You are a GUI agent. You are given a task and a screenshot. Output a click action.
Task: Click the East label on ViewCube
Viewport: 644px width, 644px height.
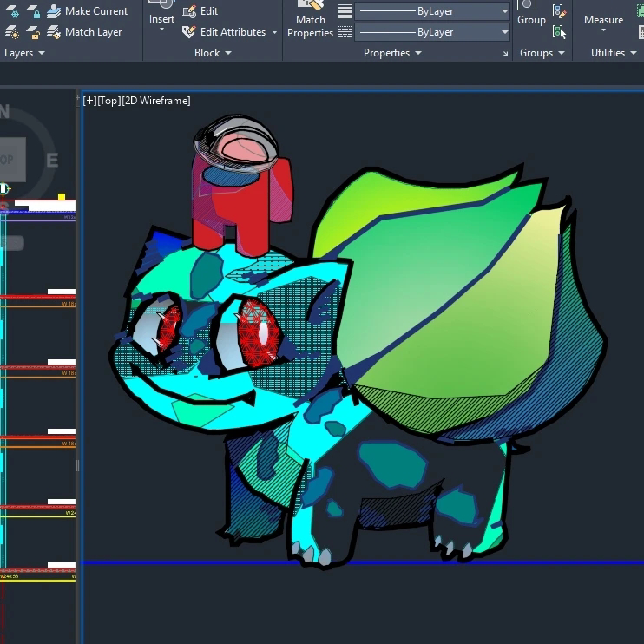(52, 161)
